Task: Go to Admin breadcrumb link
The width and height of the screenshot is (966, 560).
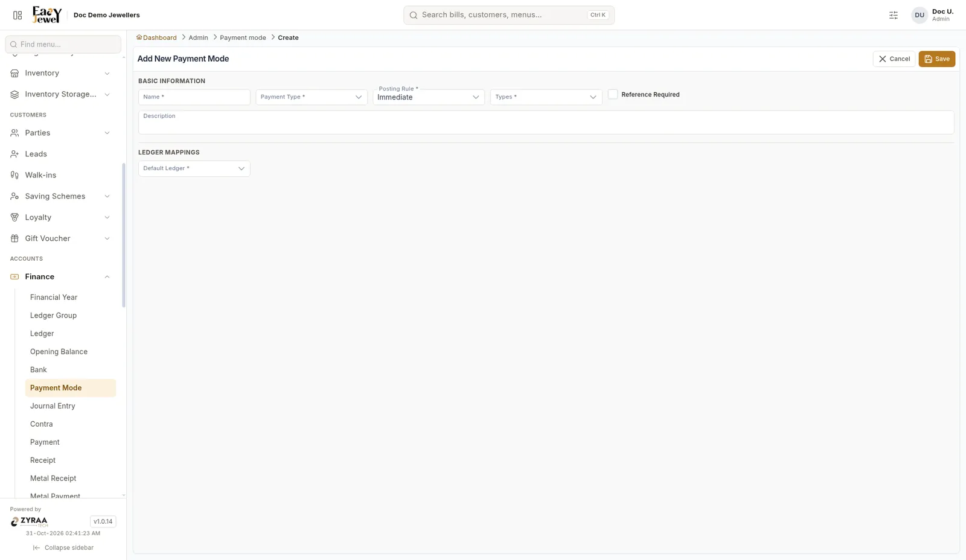Action: [198, 37]
